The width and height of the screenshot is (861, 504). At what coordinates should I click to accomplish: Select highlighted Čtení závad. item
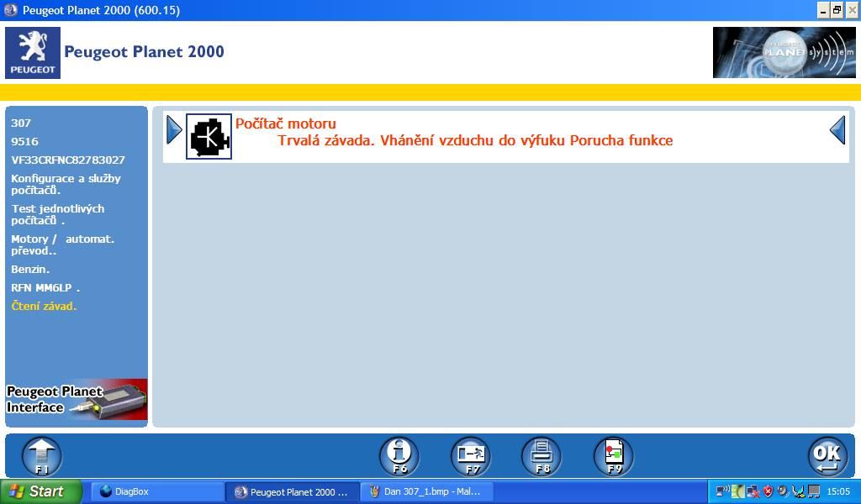click(44, 306)
